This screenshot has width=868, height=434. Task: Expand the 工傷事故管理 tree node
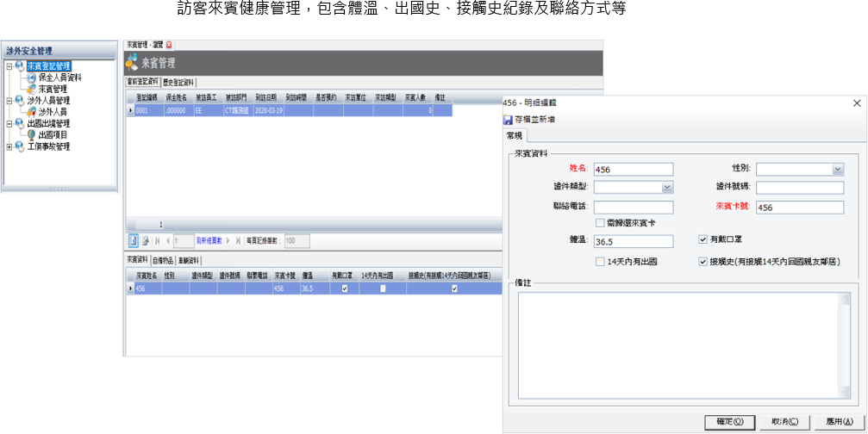[9, 146]
